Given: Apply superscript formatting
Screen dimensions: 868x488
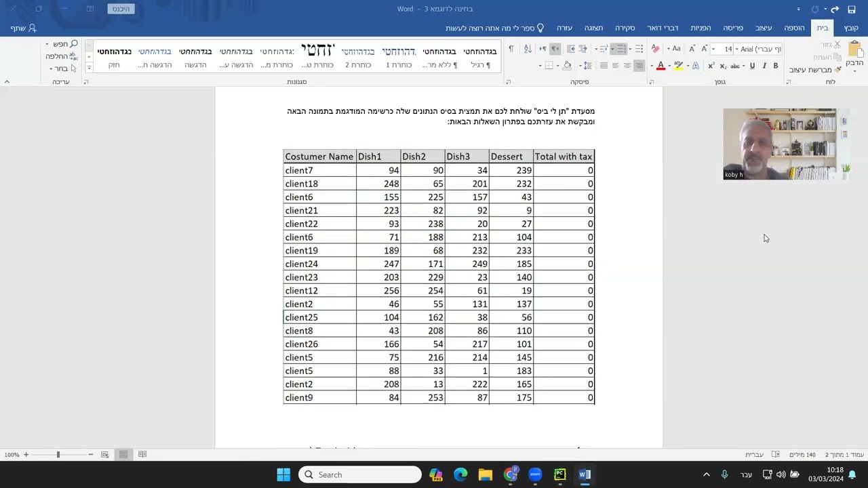Looking at the screenshot, I should (x=711, y=66).
